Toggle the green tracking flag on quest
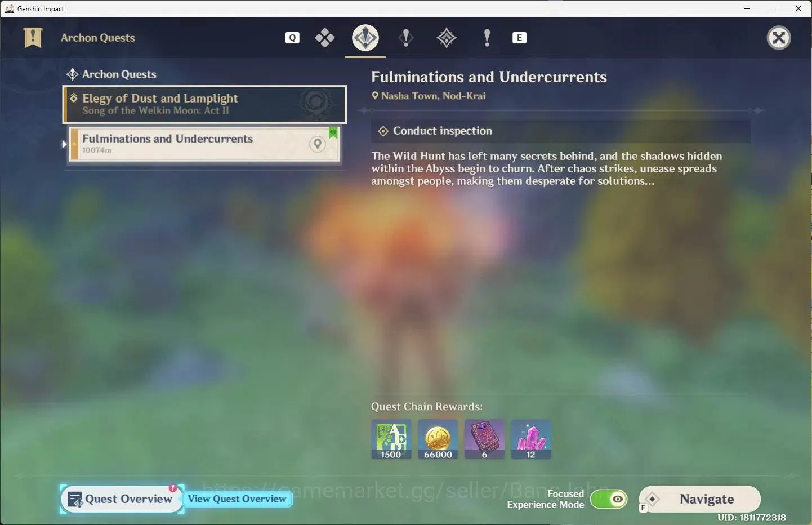The width and height of the screenshot is (812, 525). point(333,133)
